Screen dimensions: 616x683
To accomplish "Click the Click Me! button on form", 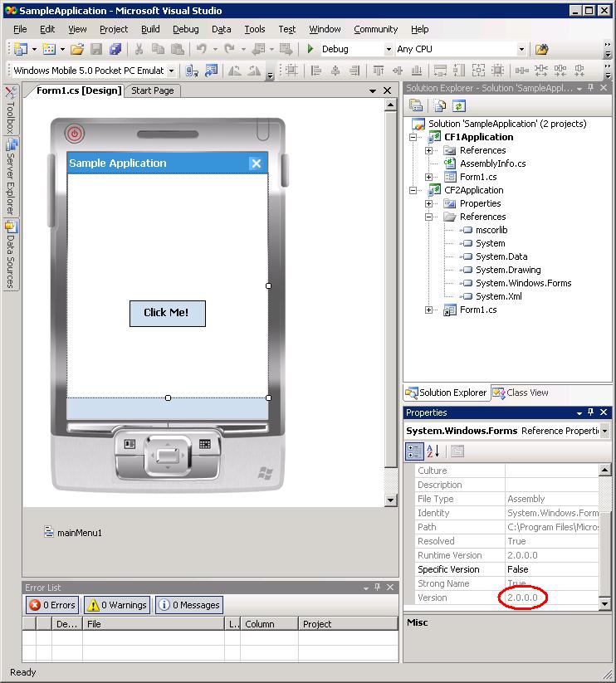I will [x=168, y=313].
